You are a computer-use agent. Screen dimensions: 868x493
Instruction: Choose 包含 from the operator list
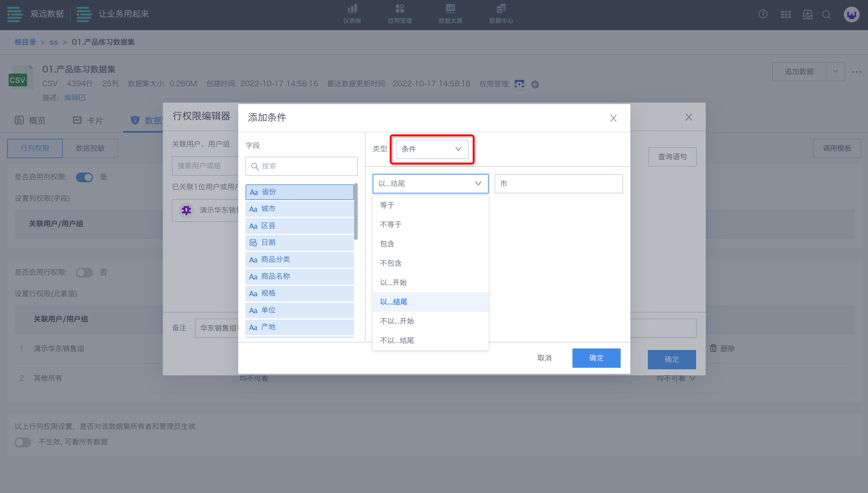pos(430,244)
